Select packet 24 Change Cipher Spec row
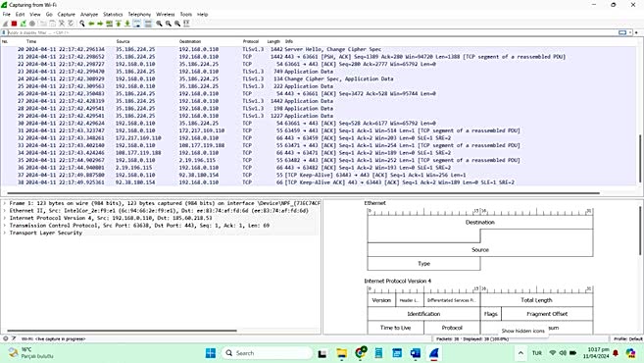644x363 pixels. [x=319, y=78]
